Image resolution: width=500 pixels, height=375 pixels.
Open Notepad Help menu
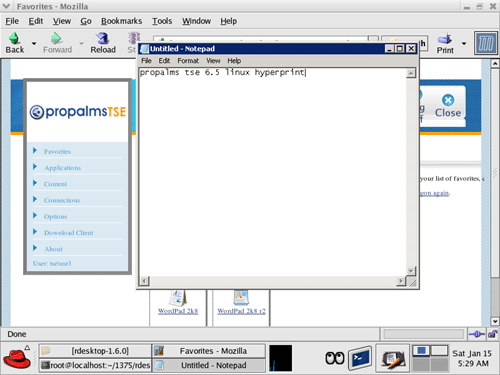(234, 61)
